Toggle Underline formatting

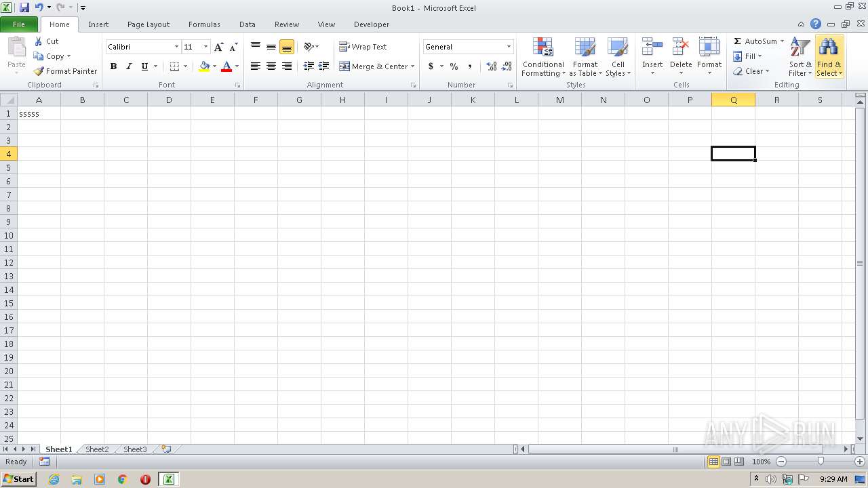tap(144, 66)
